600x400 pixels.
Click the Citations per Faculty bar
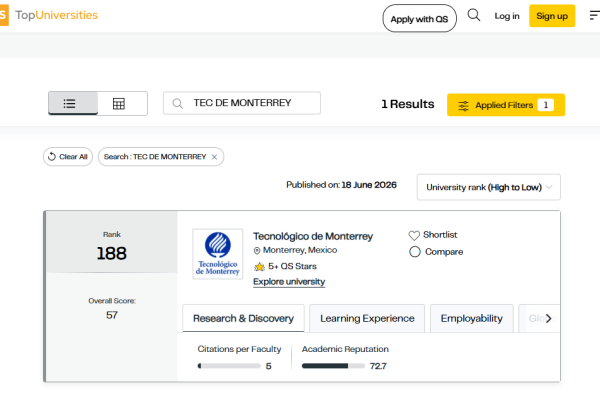tap(229, 366)
